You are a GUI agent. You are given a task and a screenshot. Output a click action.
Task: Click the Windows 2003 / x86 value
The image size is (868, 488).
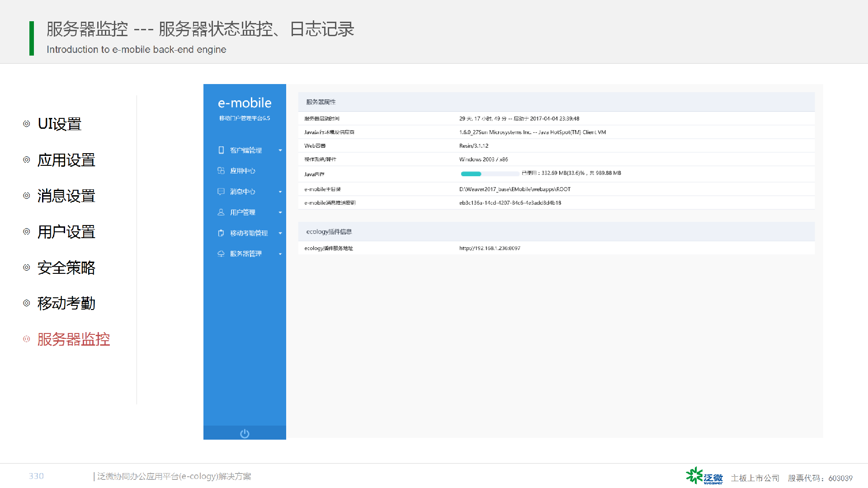(x=483, y=160)
